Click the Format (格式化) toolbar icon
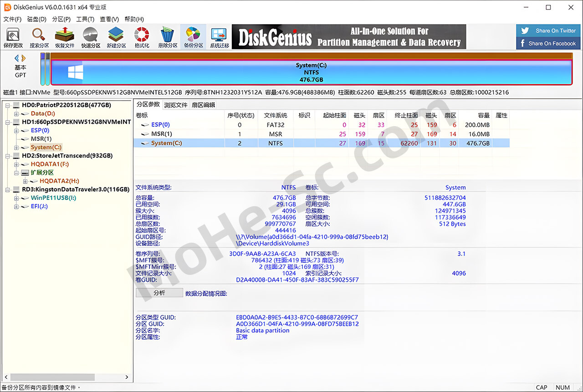The width and height of the screenshot is (583, 392). (142, 38)
